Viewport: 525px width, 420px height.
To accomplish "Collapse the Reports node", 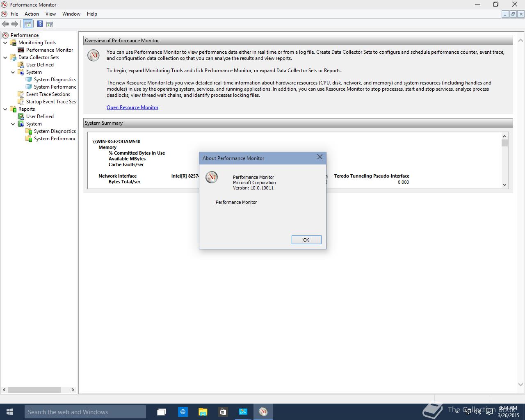I will (x=5, y=109).
